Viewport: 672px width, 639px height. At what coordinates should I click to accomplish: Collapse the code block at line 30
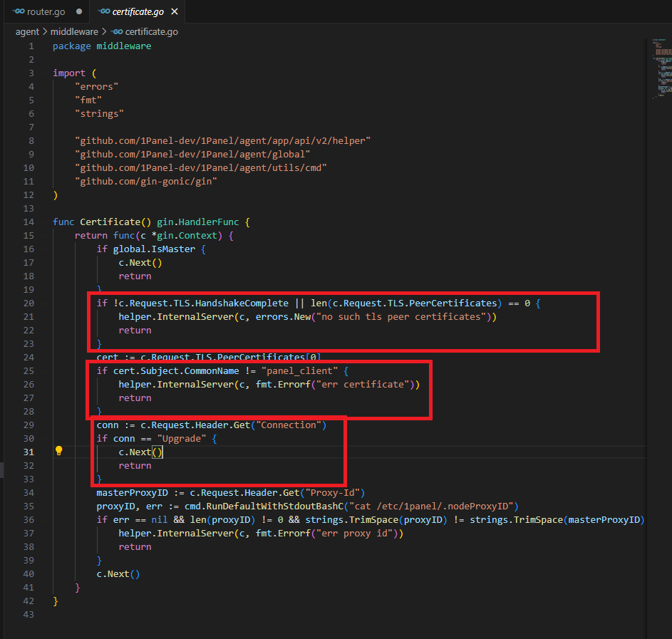click(44, 438)
